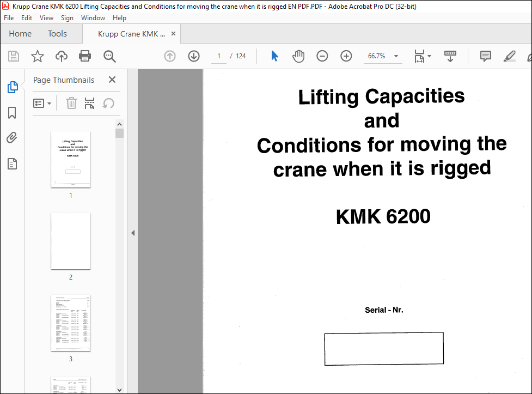Click the thumbnails panel page-tools icon

[x=89, y=103]
